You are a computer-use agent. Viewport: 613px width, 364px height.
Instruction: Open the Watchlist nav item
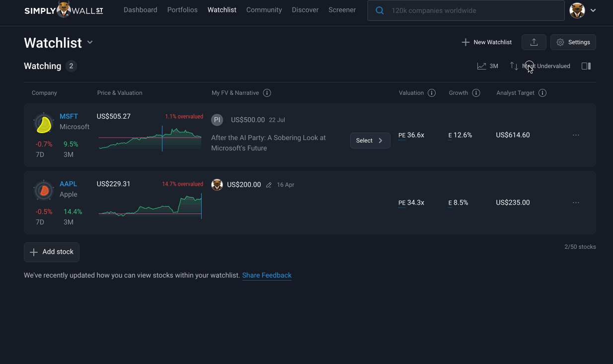(x=222, y=10)
